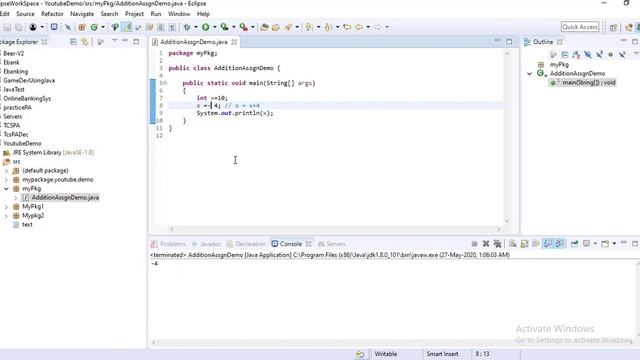This screenshot has width=640, height=360.
Task: Click the Open Type toolbar icon
Action: tap(264, 27)
